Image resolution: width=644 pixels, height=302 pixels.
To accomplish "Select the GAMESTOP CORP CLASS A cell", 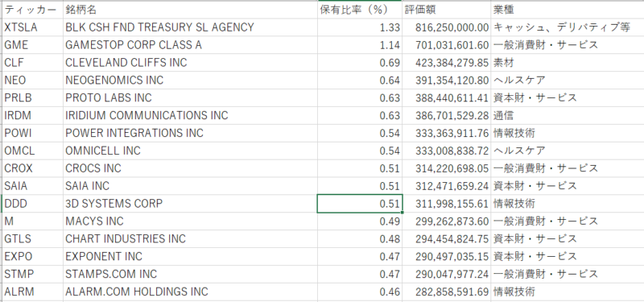I will [x=190, y=45].
